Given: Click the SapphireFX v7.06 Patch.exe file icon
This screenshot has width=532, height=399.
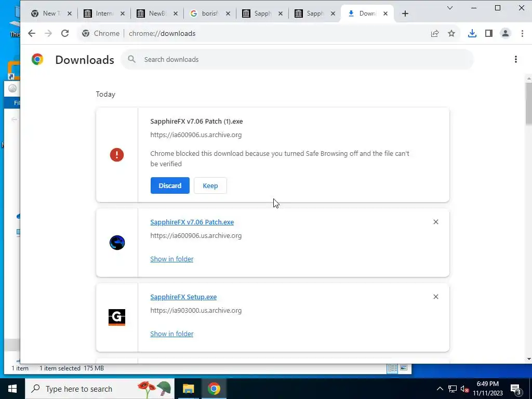Looking at the screenshot, I should (117, 243).
